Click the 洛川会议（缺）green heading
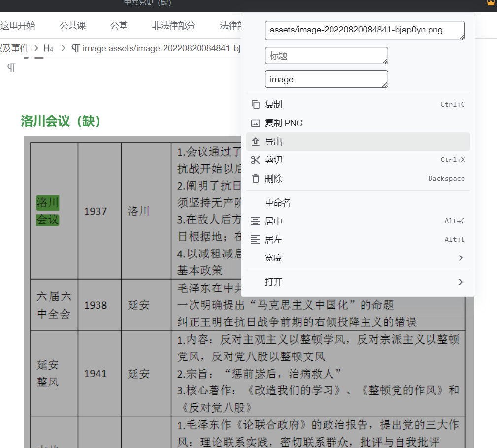This screenshot has height=448, width=497. pos(61,121)
